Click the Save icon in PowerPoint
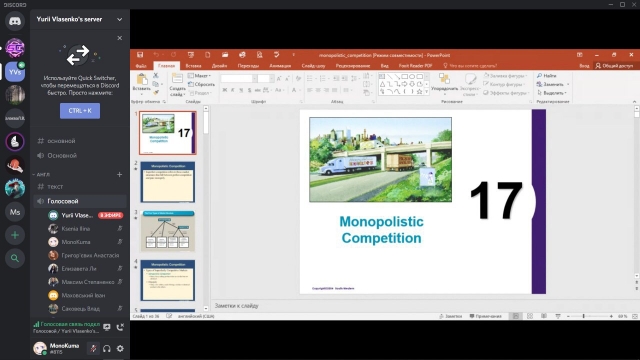 [x=140, y=55]
